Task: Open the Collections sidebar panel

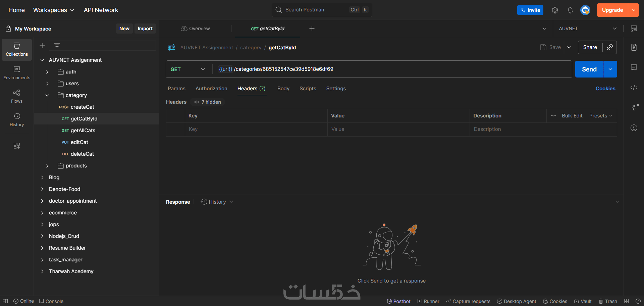Action: pyautogui.click(x=17, y=50)
